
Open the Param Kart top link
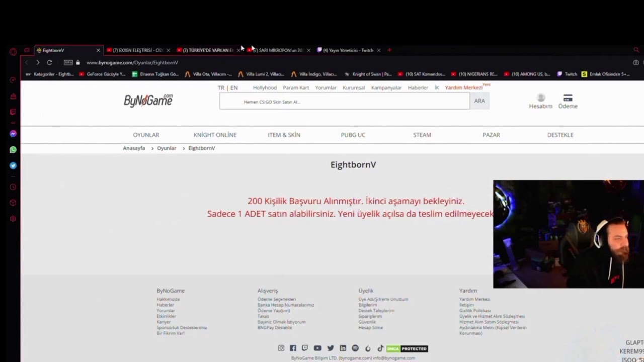296,87
